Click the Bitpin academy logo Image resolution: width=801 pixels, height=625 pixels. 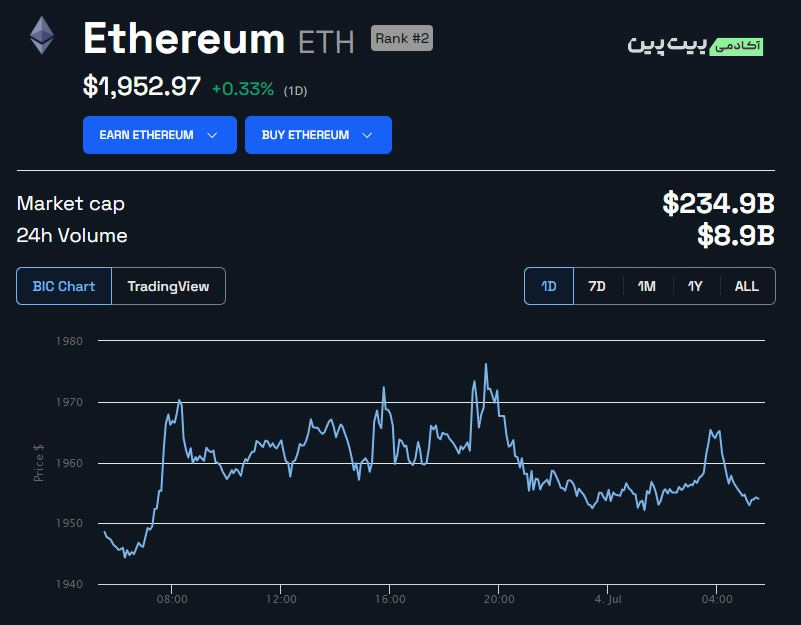click(x=695, y=45)
